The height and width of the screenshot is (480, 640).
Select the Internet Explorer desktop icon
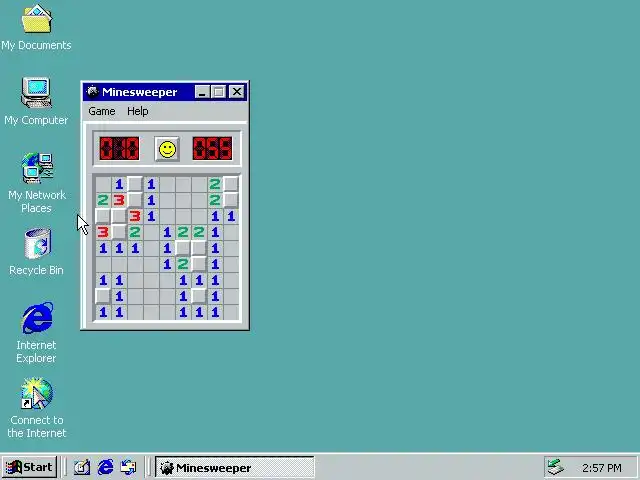(36, 332)
